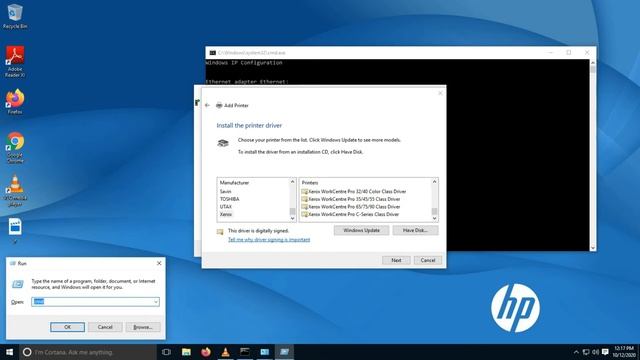The width and height of the screenshot is (640, 360).
Task: Open Firefox from the taskbar
Action: (206, 352)
